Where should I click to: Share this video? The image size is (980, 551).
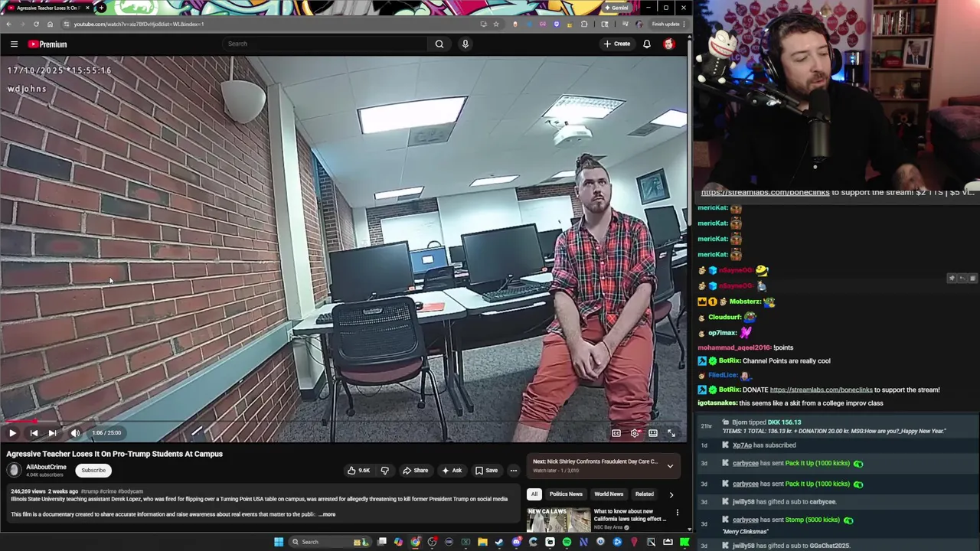pyautogui.click(x=416, y=471)
